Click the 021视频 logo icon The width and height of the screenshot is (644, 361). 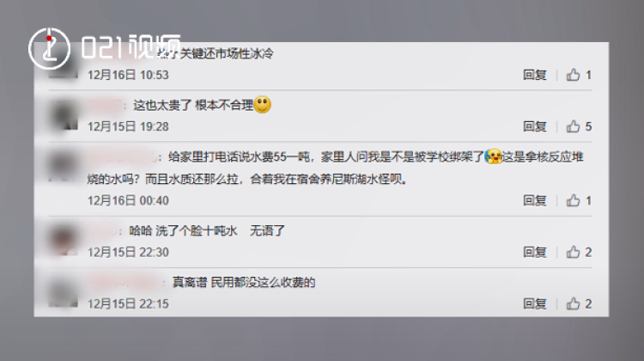click(x=49, y=48)
